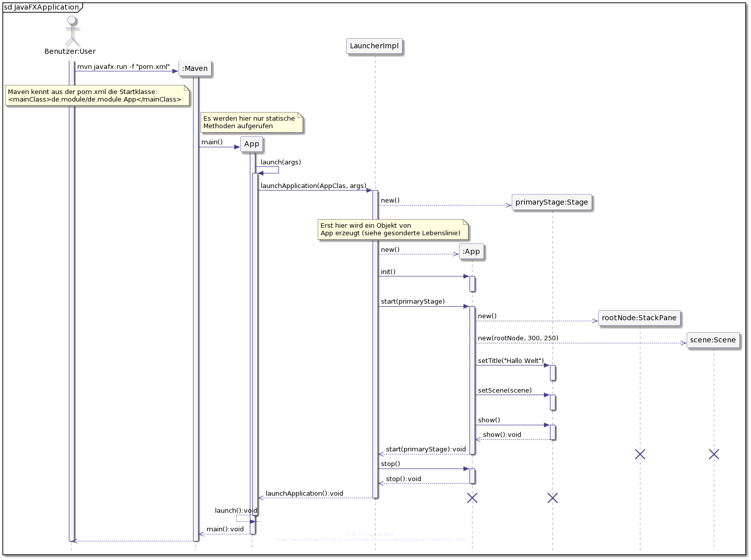Viewport: 751px width, 560px height.
Task: Click the "launch(args)" self-call label
Action: click(x=281, y=162)
